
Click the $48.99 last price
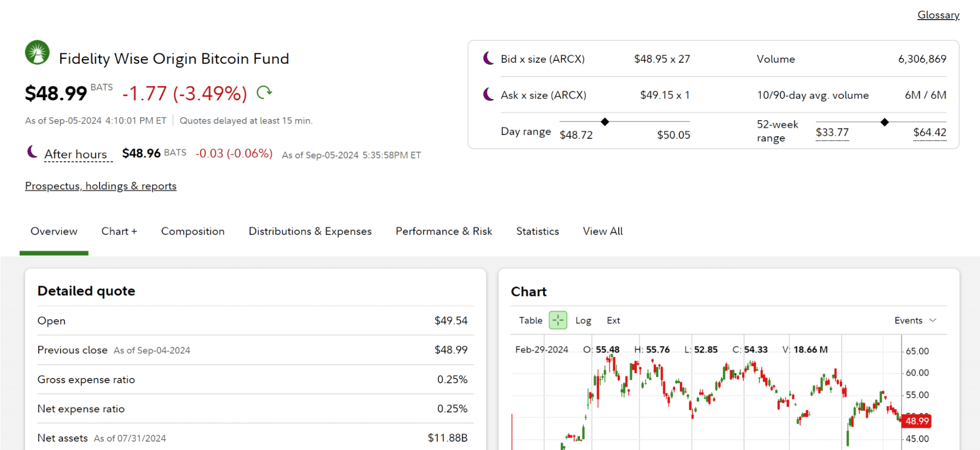pos(56,93)
